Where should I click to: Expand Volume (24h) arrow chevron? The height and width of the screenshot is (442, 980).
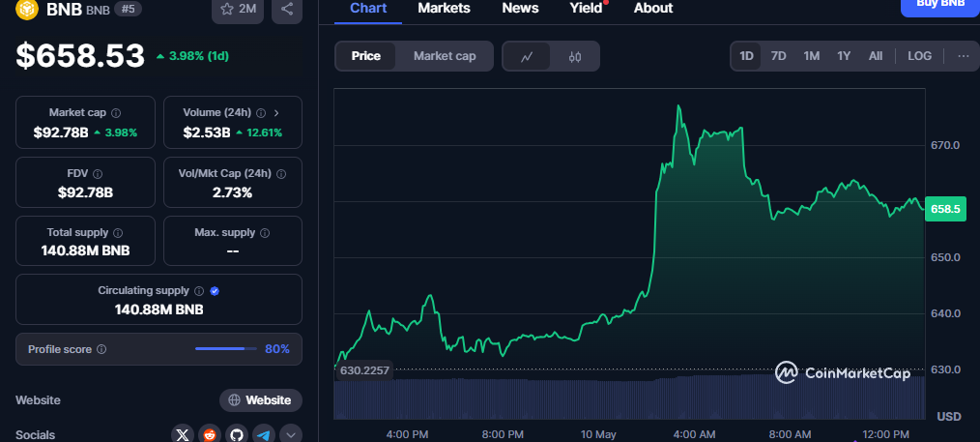coord(276,113)
